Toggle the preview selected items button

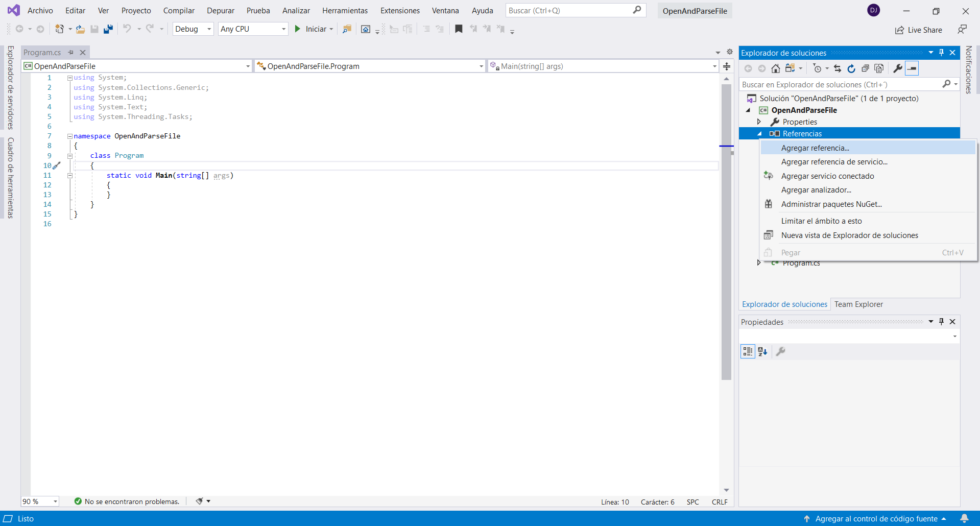[912, 68]
